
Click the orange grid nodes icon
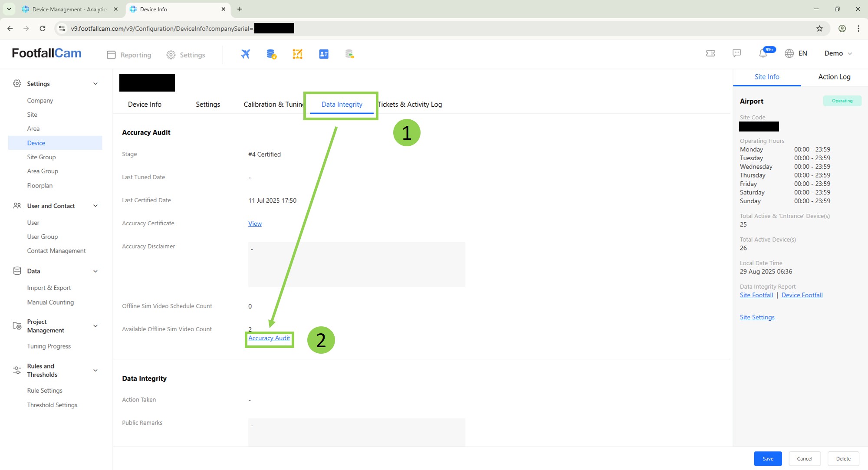(297, 54)
